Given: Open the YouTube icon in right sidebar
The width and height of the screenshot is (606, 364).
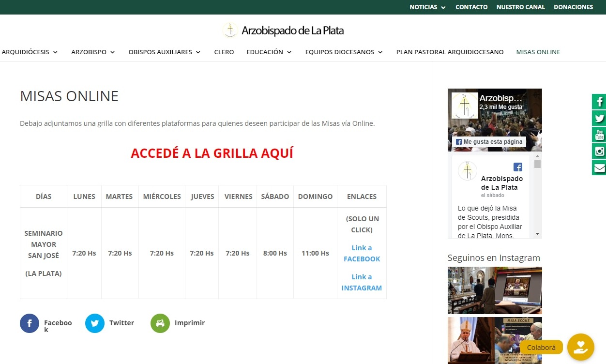Looking at the screenshot, I should tap(599, 135).
